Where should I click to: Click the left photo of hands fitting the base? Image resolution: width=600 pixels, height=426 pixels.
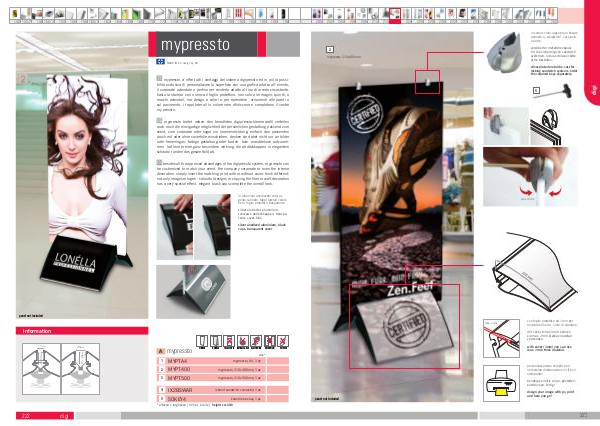(174, 227)
